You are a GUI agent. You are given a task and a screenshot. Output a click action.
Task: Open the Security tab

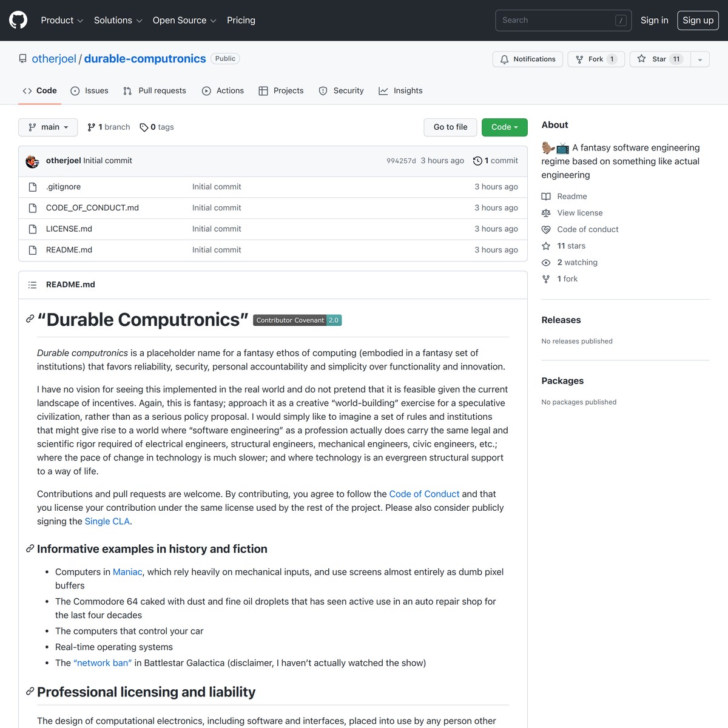341,90
